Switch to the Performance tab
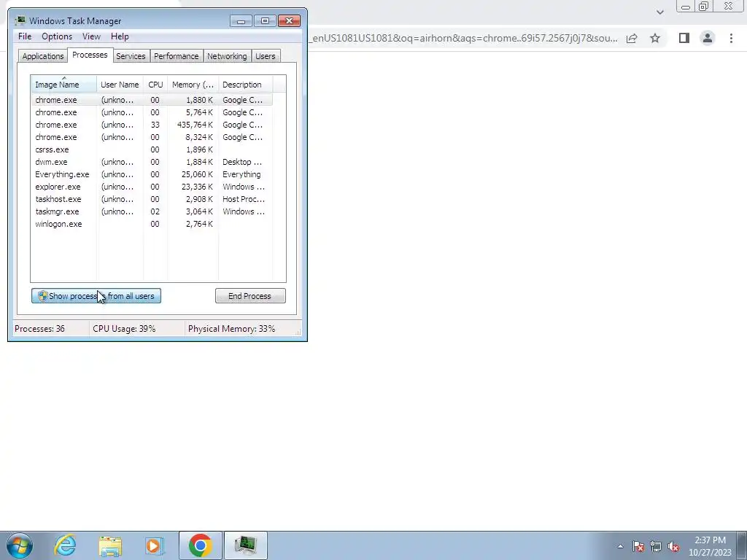747x560 pixels. pyautogui.click(x=177, y=56)
